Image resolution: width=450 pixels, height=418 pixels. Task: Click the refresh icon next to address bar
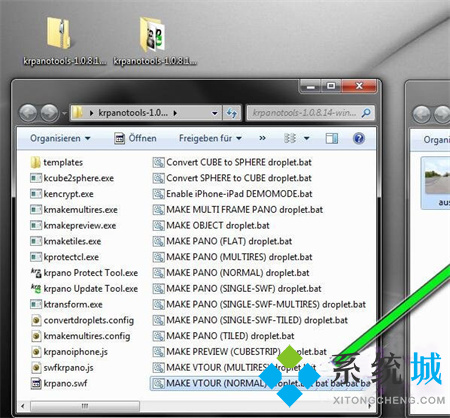click(232, 113)
